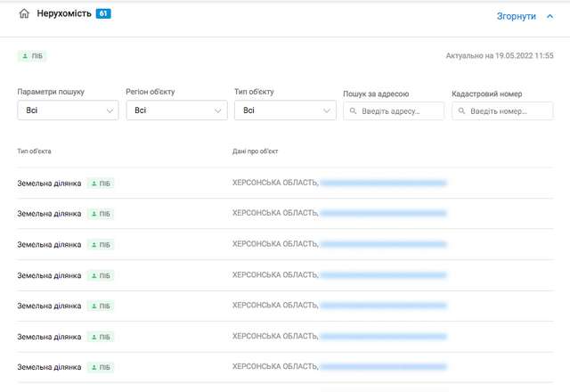The width and height of the screenshot is (570, 392).
Task: Expand the Тип об'єкту dropdown
Action: tap(285, 110)
